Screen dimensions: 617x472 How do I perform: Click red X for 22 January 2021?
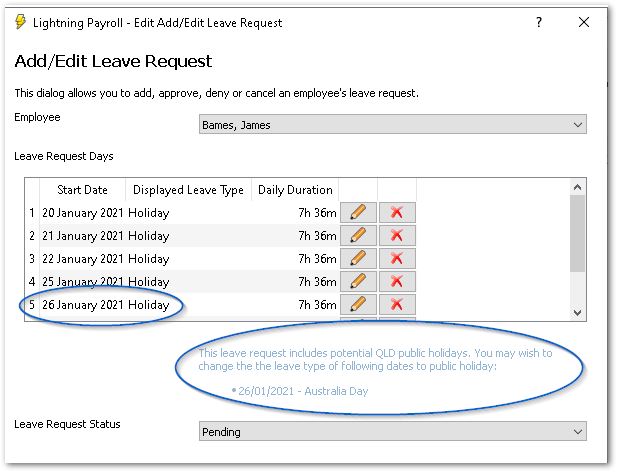pos(397,259)
